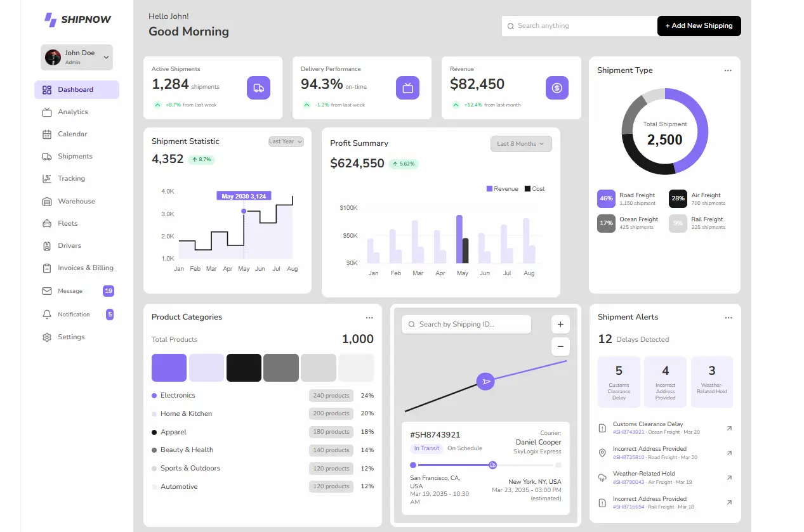
Task: Select Warehouse in the sidebar
Action: [x=77, y=201]
